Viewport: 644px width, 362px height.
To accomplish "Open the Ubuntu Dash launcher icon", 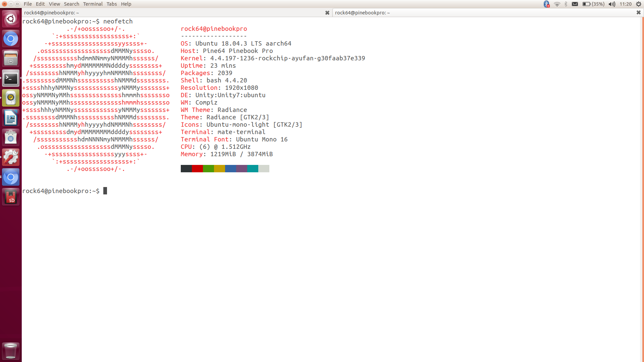I will [x=11, y=19].
